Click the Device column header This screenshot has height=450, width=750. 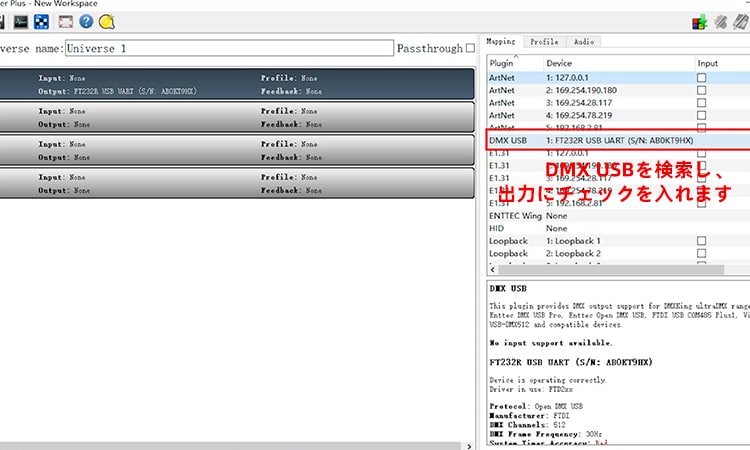pos(619,63)
